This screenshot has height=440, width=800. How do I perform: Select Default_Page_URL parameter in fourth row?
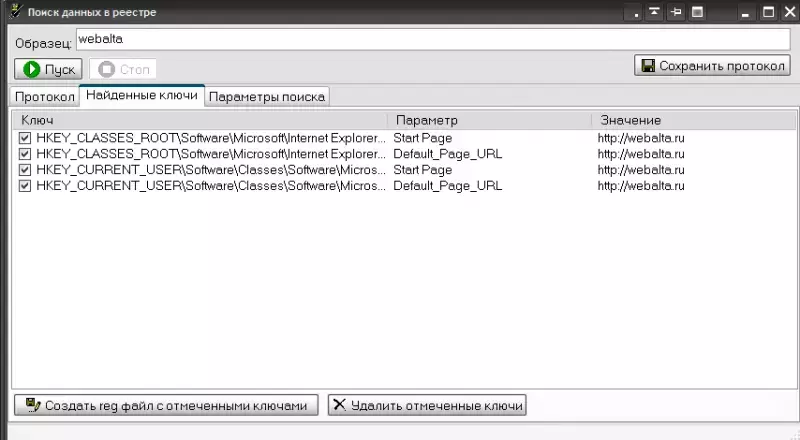447,186
